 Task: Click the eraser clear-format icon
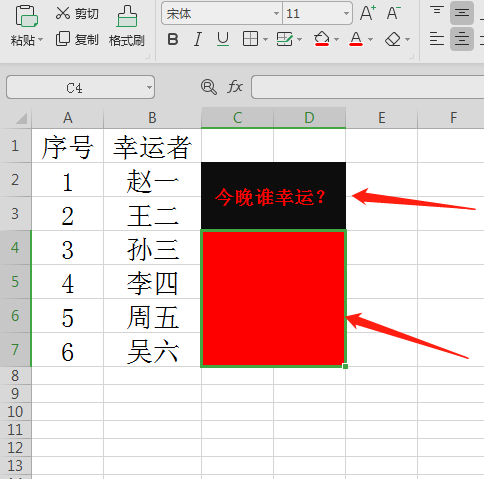(393, 39)
